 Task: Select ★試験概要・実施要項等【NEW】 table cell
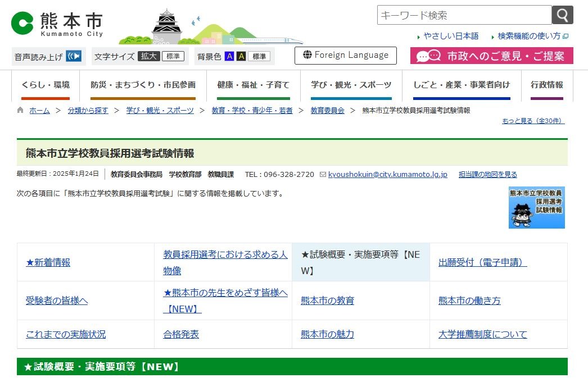pyautogui.click(x=361, y=262)
